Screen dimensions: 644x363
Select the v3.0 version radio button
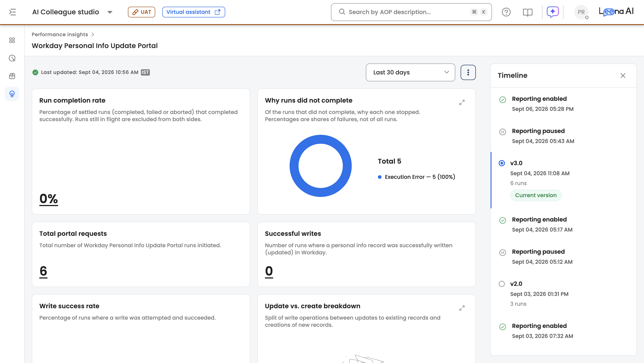pos(502,163)
